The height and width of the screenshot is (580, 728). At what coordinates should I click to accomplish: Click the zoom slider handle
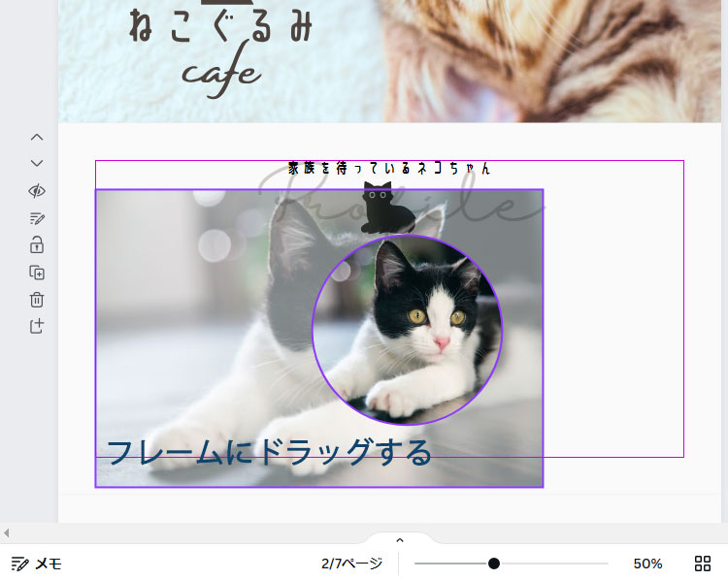(x=494, y=564)
